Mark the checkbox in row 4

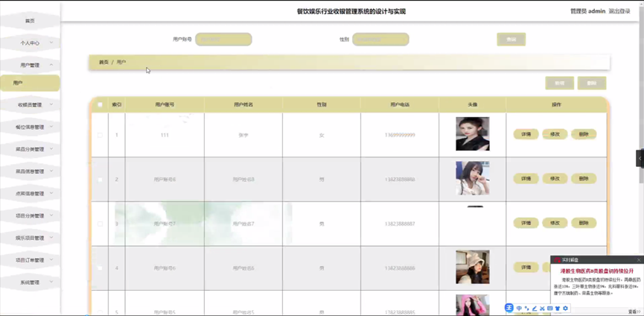[x=100, y=268]
